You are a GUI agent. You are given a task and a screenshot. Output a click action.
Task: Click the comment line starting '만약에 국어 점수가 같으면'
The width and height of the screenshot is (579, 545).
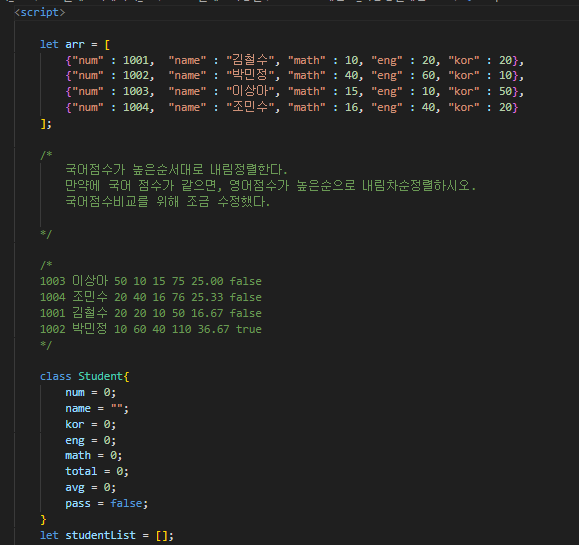tap(271, 185)
